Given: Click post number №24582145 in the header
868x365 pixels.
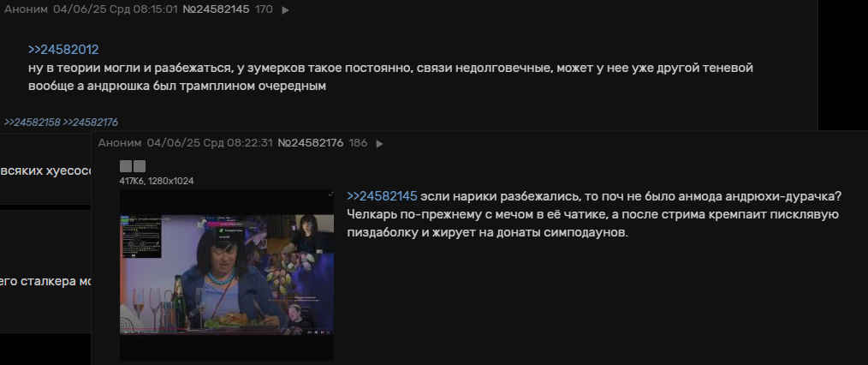Looking at the screenshot, I should (x=216, y=9).
